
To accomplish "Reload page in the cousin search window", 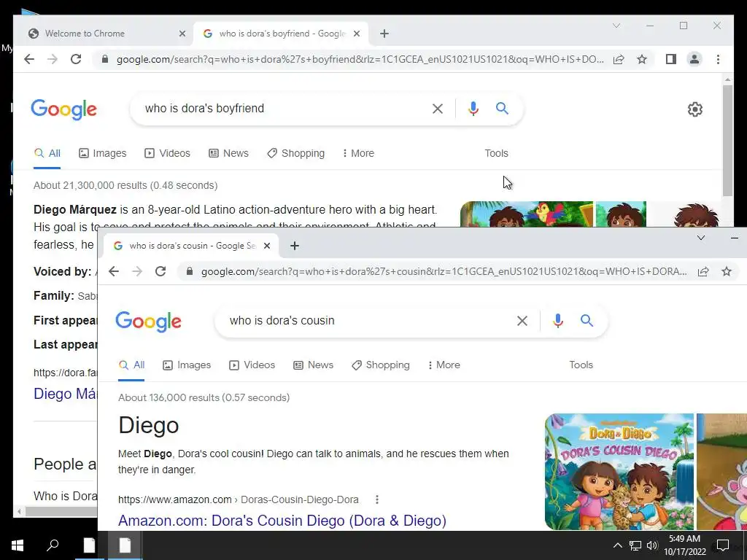I will click(x=160, y=271).
